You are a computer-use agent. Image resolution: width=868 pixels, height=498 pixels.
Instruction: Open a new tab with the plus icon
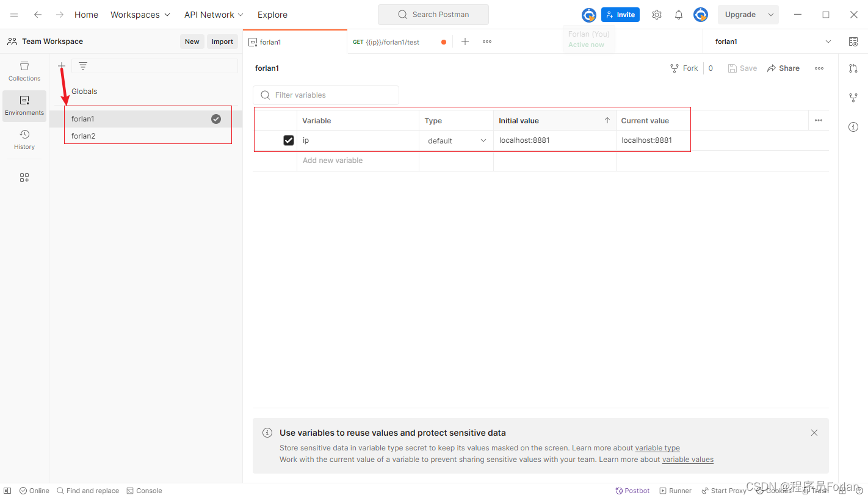point(465,41)
